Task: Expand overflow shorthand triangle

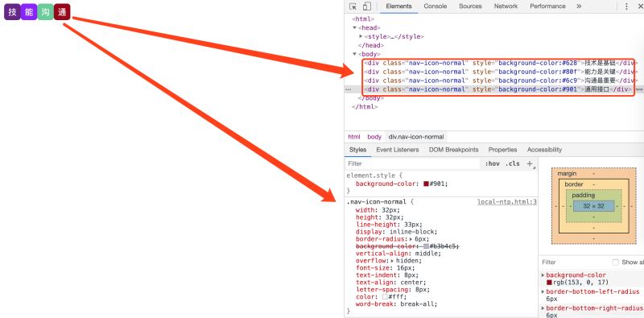Action: point(392,261)
